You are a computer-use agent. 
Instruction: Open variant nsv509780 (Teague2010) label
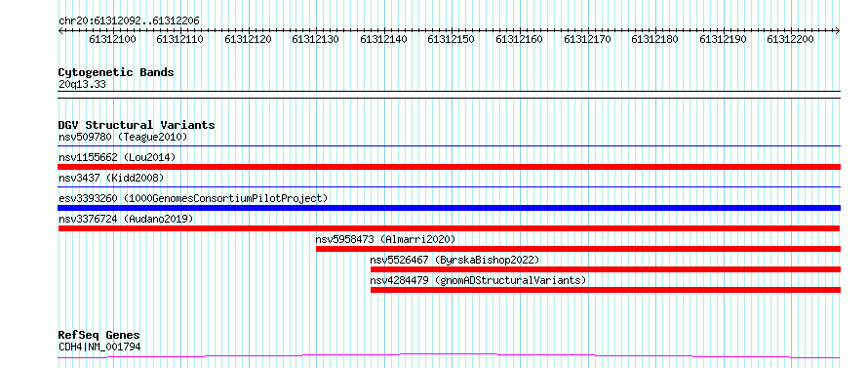click(x=123, y=137)
